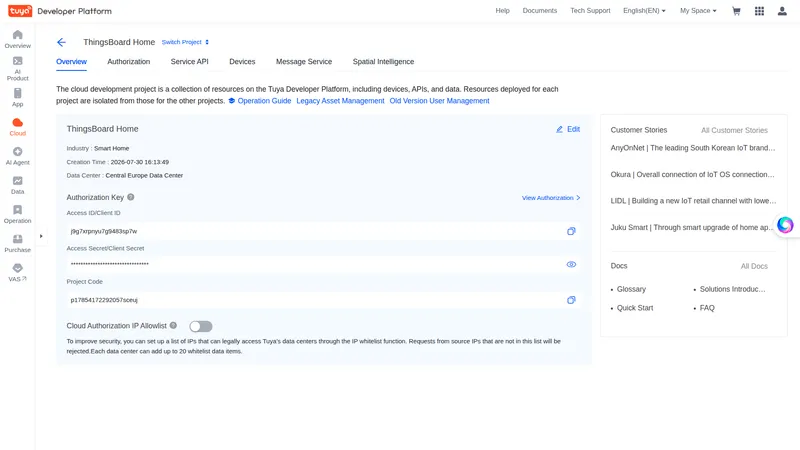Click the Access ID/Client ID field
Viewport: 800px width, 450px height.
click(x=324, y=231)
